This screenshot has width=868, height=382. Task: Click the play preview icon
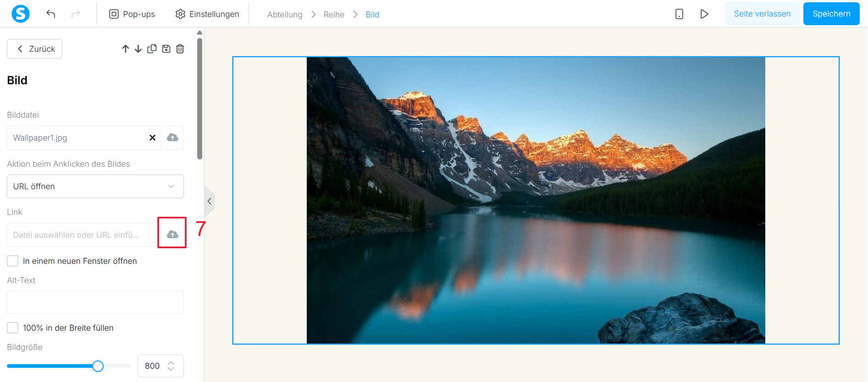(x=704, y=14)
